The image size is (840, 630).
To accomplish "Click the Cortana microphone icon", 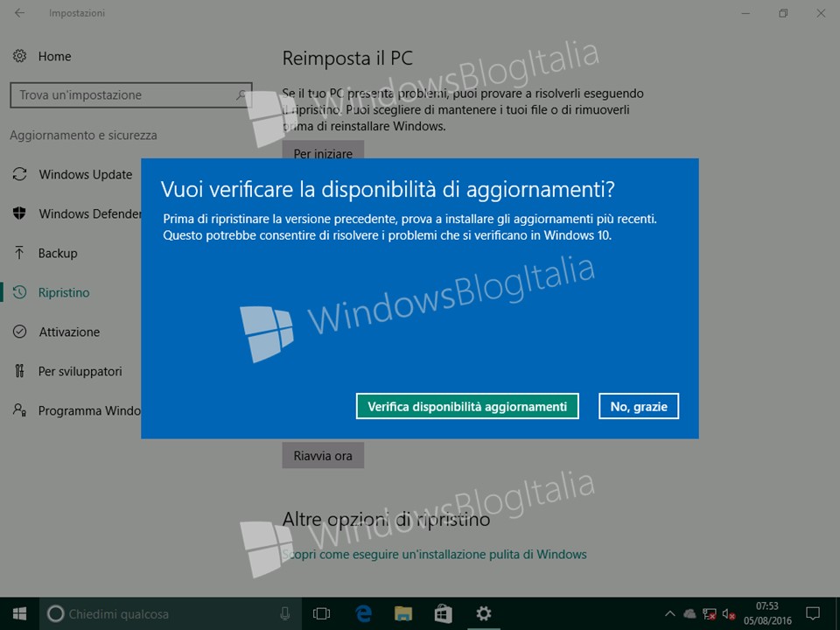I will pyautogui.click(x=285, y=613).
